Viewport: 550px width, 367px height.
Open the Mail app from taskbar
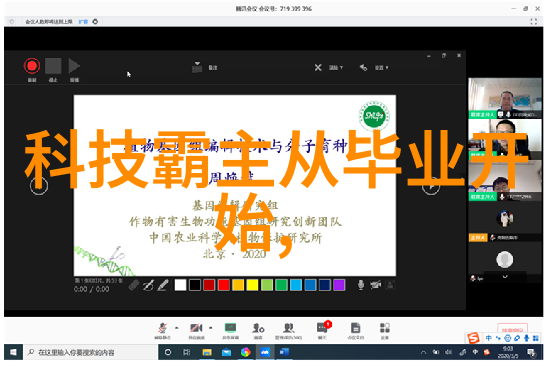click(226, 352)
